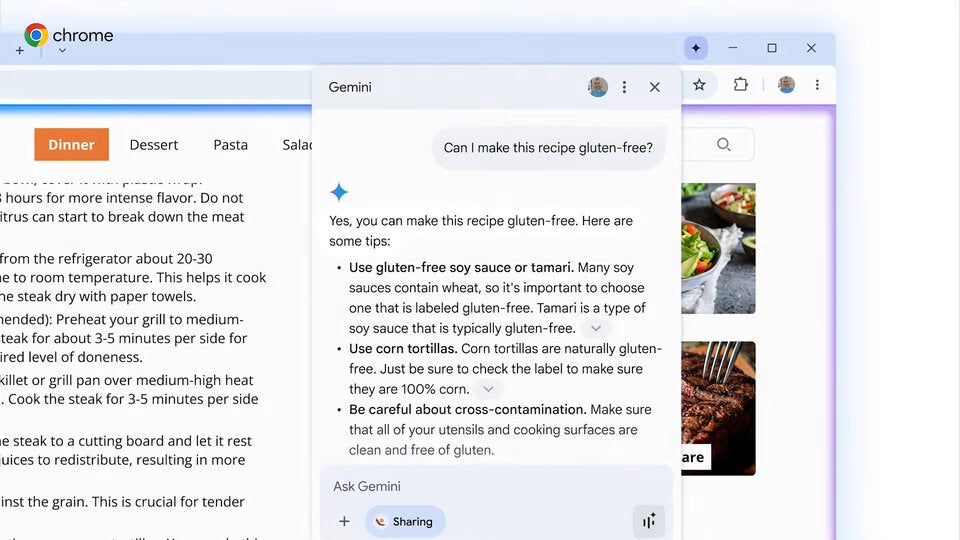Expand the gluten-free soy sauce tip chevron
Viewport: 960px width, 540px height.
click(596, 329)
